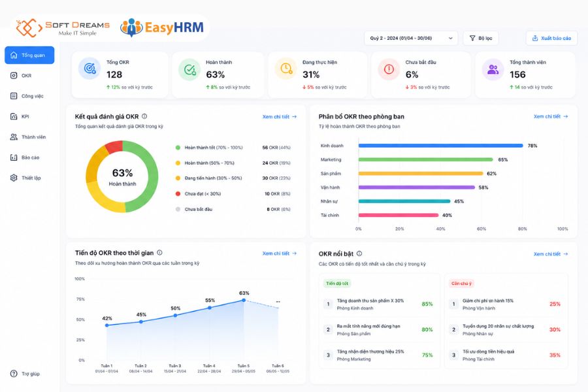The height and width of the screenshot is (392, 588).
Task: Click Tăng nhận diện thương hiệu 25% row
Action: [379, 355]
